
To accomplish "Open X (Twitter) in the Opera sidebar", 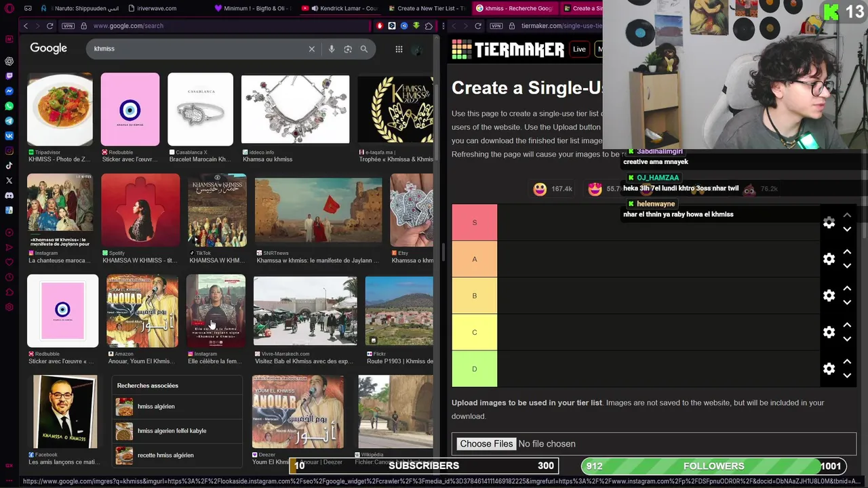I will point(9,180).
